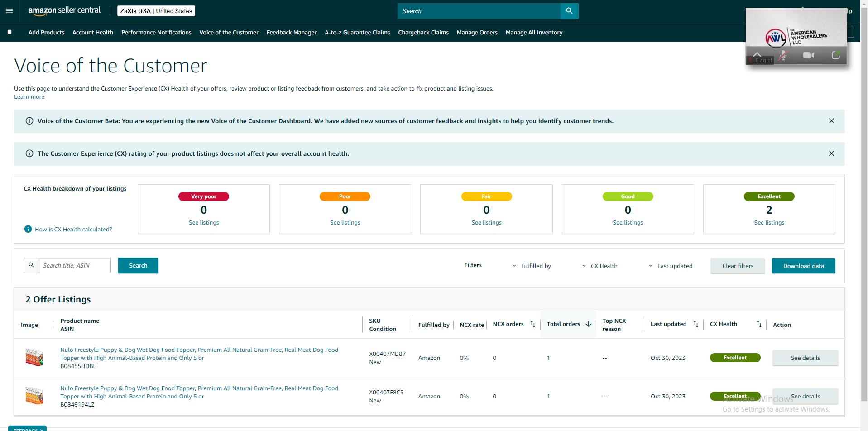Screen dimensions: 868x431
Task: Click the magnifier icon in title search box
Action: pyautogui.click(x=31, y=265)
